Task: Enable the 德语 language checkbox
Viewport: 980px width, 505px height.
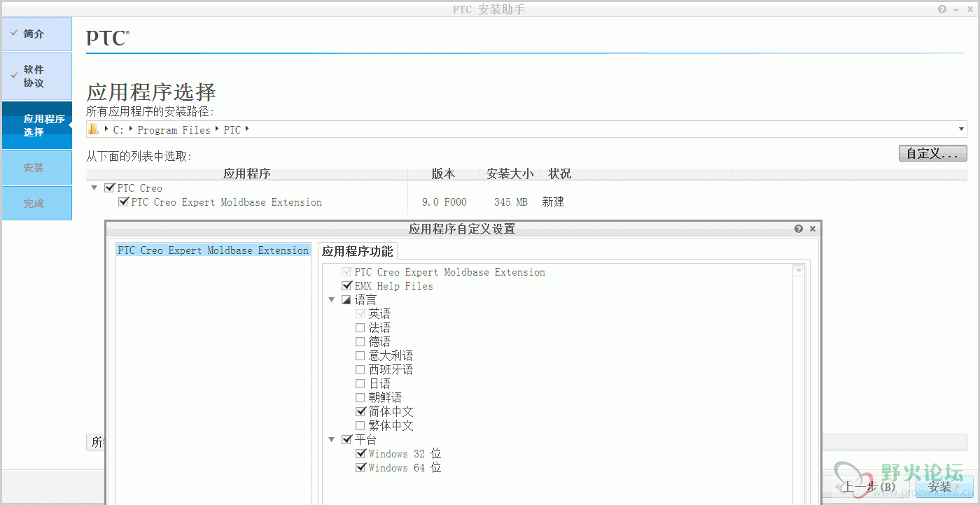Action: 360,342
